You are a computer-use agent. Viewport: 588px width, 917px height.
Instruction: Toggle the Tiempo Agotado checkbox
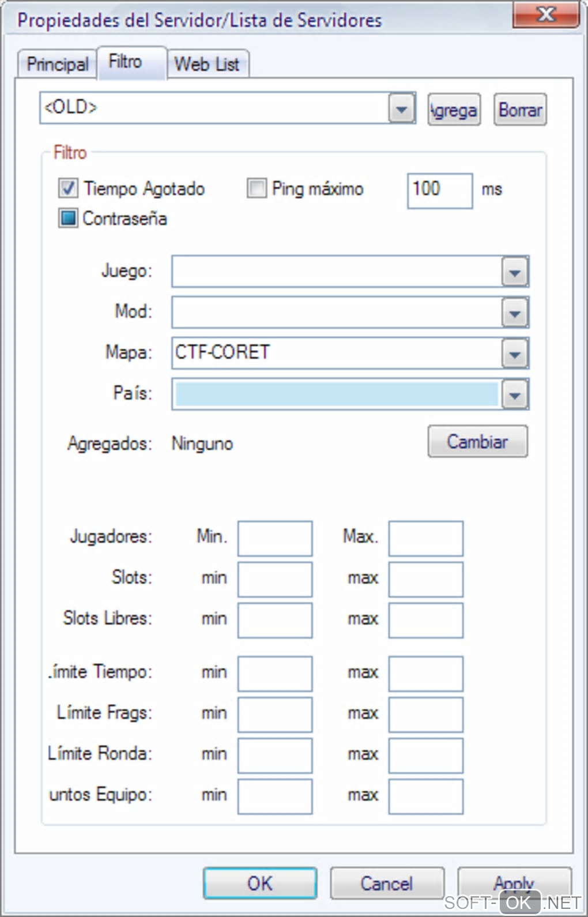[x=68, y=189]
